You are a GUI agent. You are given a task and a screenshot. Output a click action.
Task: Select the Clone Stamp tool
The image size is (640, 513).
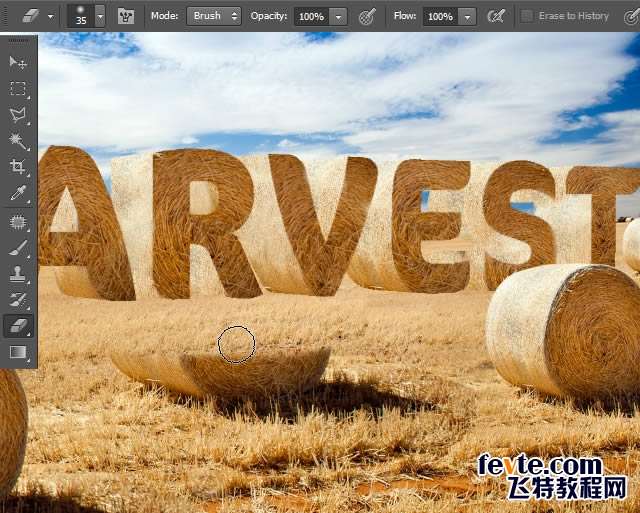pyautogui.click(x=18, y=274)
